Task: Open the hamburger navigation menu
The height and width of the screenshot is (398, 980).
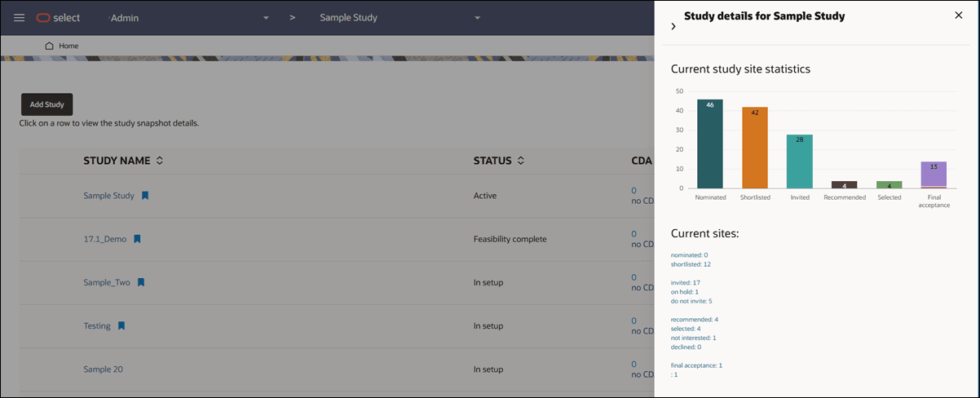Action: tap(20, 18)
